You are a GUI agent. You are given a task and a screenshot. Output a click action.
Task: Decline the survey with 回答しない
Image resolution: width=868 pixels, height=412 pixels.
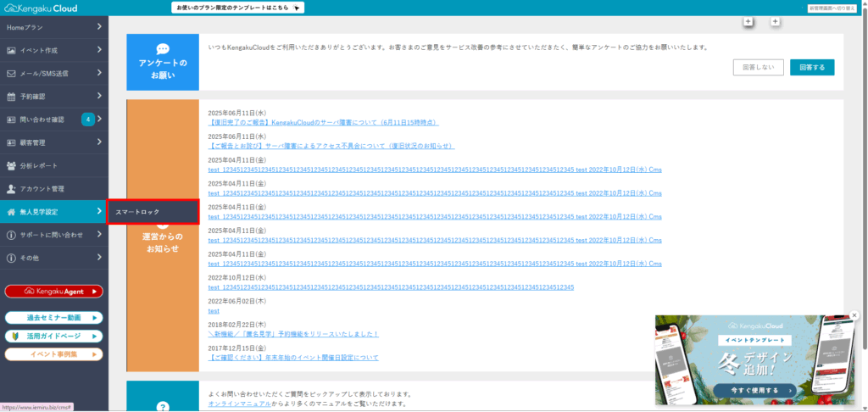(x=759, y=68)
